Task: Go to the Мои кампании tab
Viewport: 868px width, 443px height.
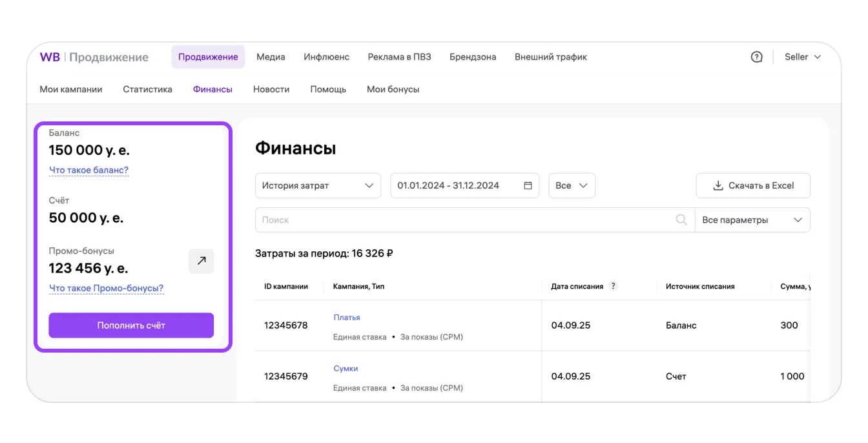Action: tap(71, 89)
